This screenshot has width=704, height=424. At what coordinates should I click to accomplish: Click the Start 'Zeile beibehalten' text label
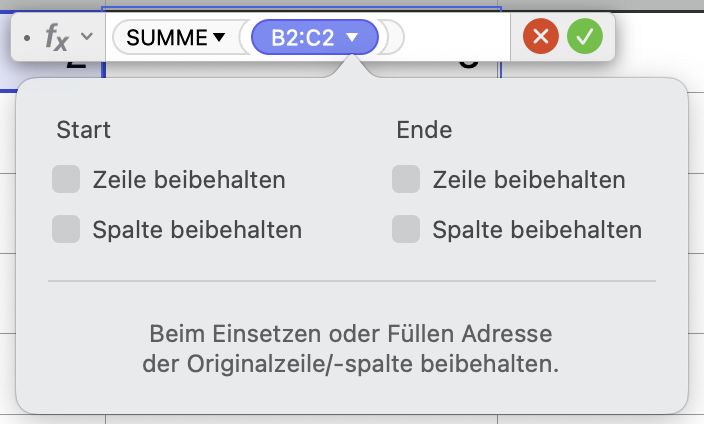[x=189, y=181]
